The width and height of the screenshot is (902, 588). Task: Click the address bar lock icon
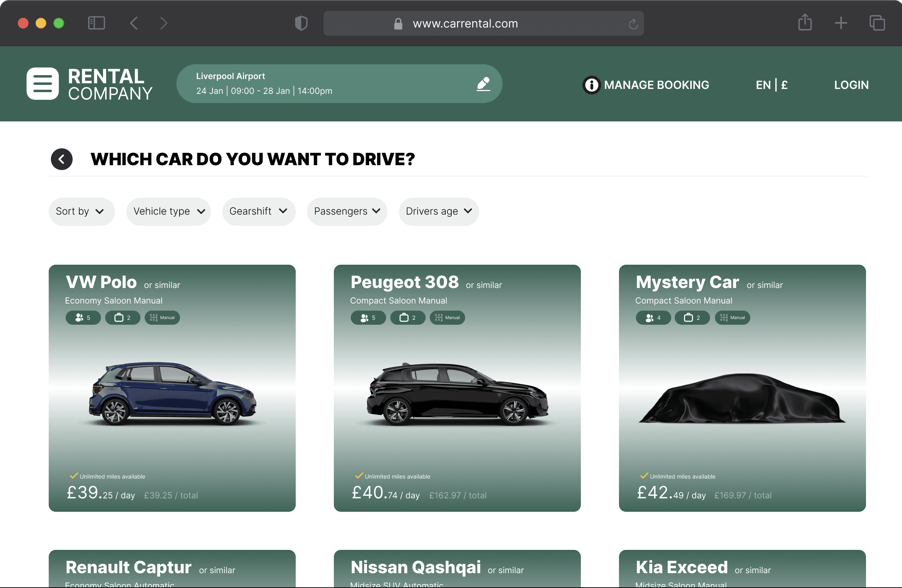click(398, 24)
